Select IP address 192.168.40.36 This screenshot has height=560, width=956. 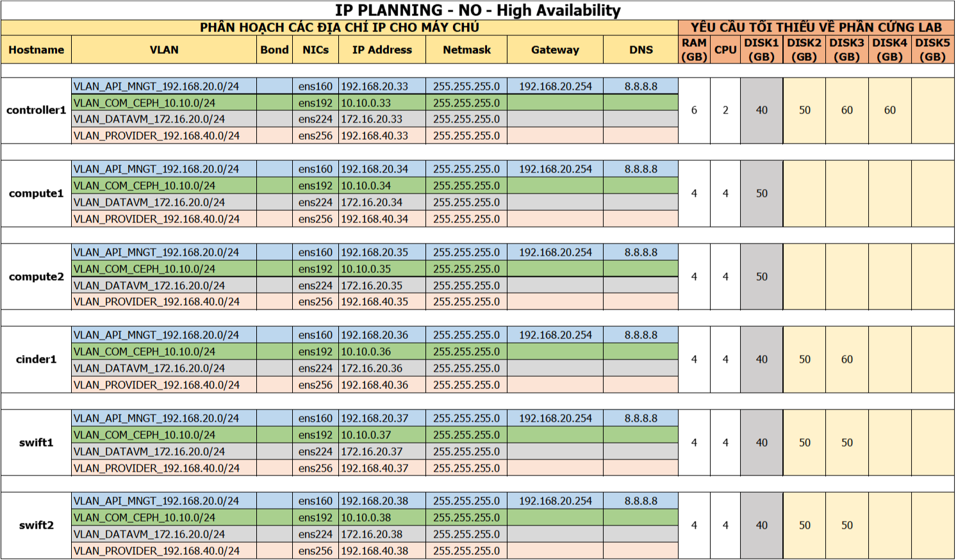pyautogui.click(x=383, y=385)
